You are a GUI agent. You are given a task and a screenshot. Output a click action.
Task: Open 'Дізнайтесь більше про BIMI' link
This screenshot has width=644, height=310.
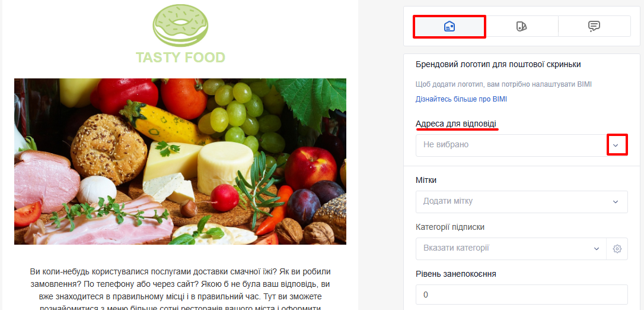[x=464, y=100]
